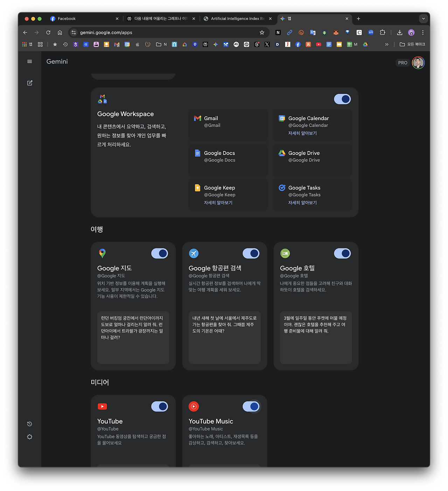Open the N bookmark folder
Screen dimensions: 448x491
point(161,44)
